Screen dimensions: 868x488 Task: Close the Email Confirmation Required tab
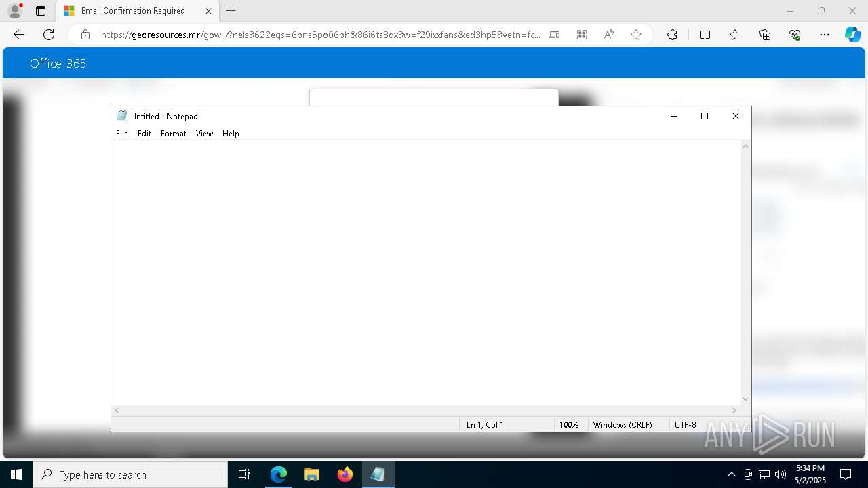point(208,11)
